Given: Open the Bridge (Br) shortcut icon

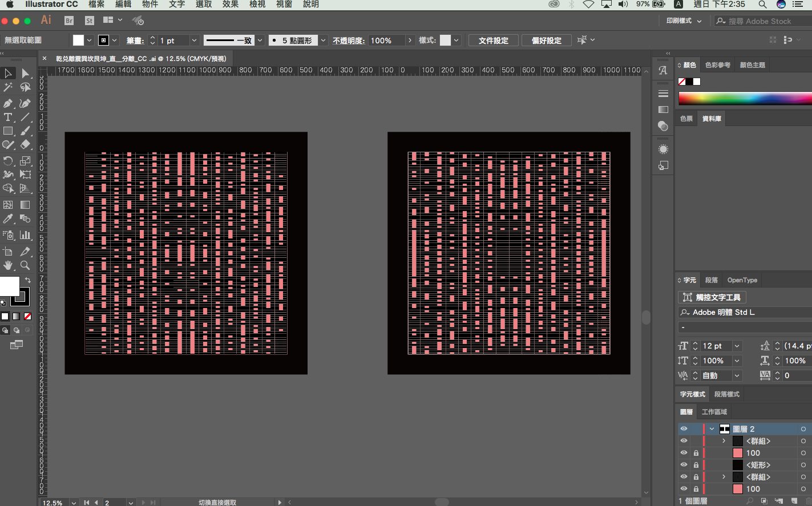Looking at the screenshot, I should tap(69, 21).
